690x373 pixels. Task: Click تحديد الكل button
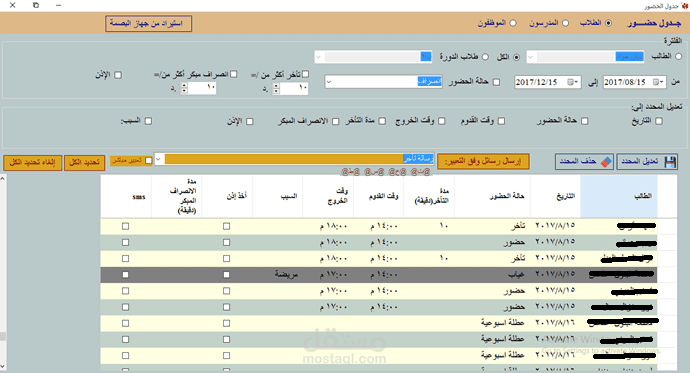pos(84,162)
